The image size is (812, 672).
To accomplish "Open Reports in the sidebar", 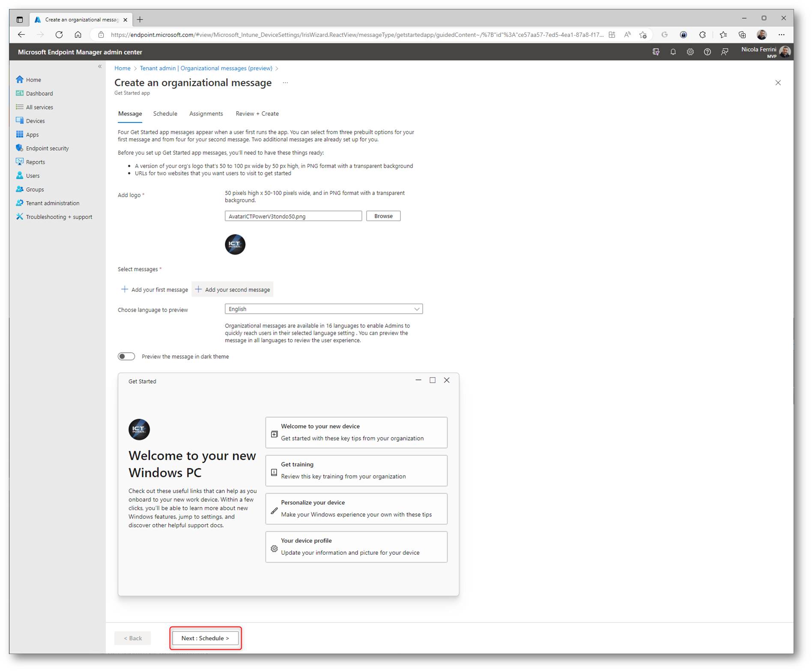I will coord(30,162).
